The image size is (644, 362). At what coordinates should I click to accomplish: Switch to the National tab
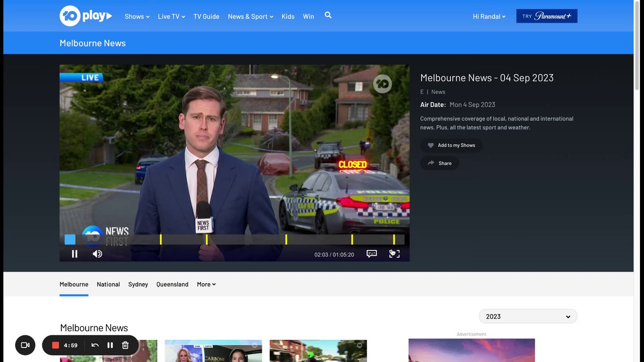tap(108, 284)
